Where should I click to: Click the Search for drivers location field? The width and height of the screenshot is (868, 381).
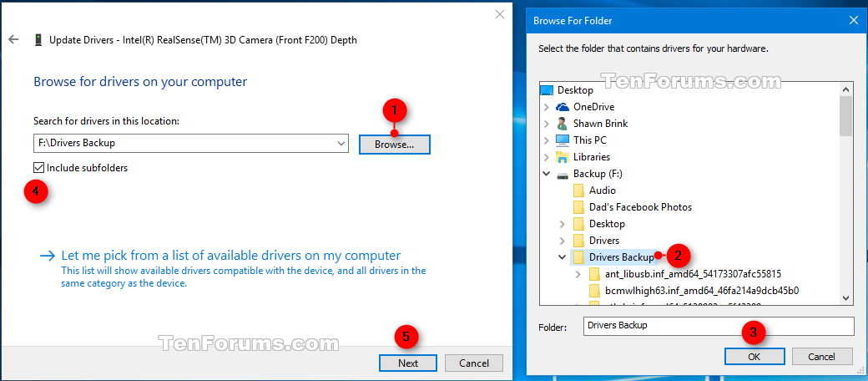(x=191, y=143)
